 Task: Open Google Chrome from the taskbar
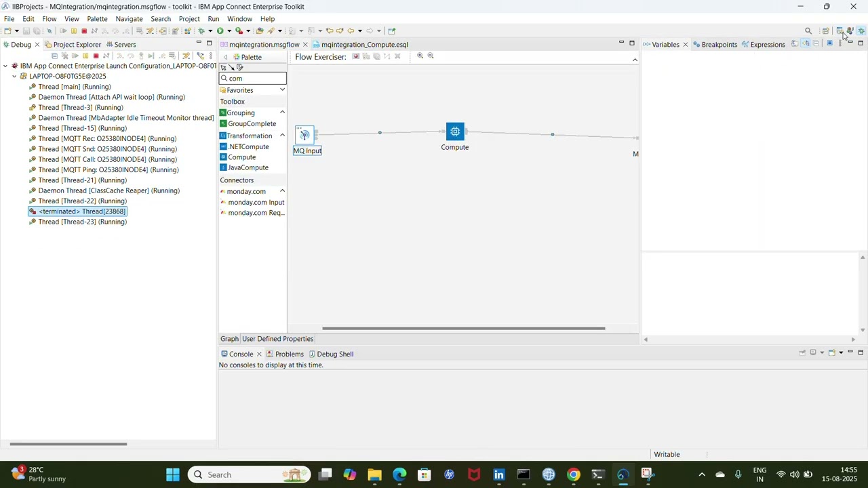pos(574,474)
